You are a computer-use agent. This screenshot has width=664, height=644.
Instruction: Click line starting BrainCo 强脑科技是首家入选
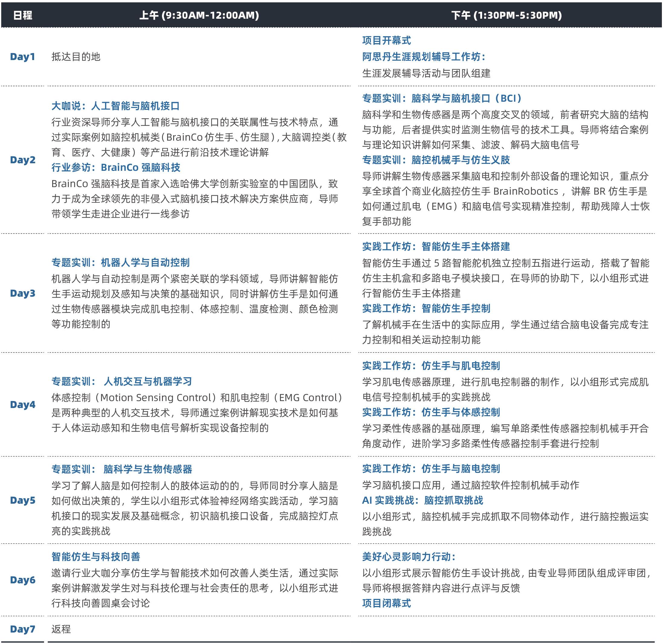tap(195, 184)
